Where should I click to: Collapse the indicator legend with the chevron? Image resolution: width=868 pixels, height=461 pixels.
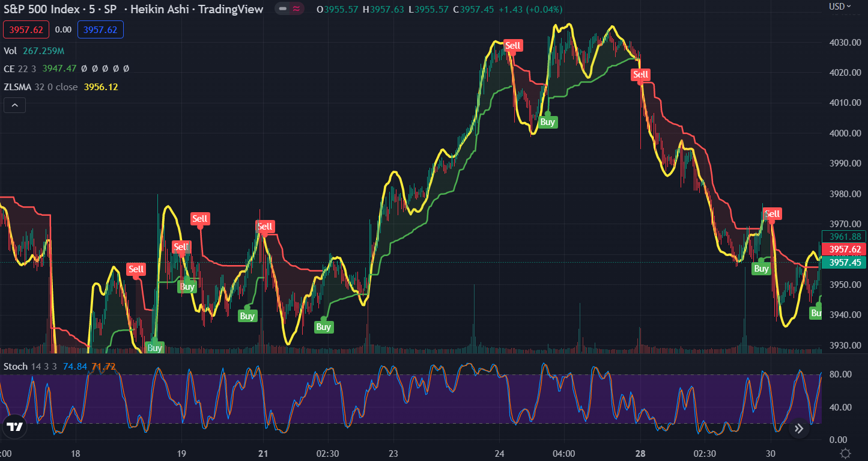coord(14,106)
